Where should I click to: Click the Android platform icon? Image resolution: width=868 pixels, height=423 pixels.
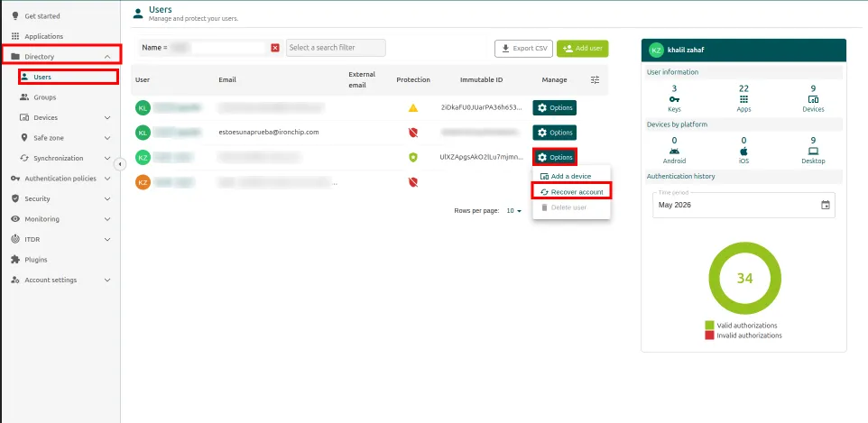[x=674, y=152]
